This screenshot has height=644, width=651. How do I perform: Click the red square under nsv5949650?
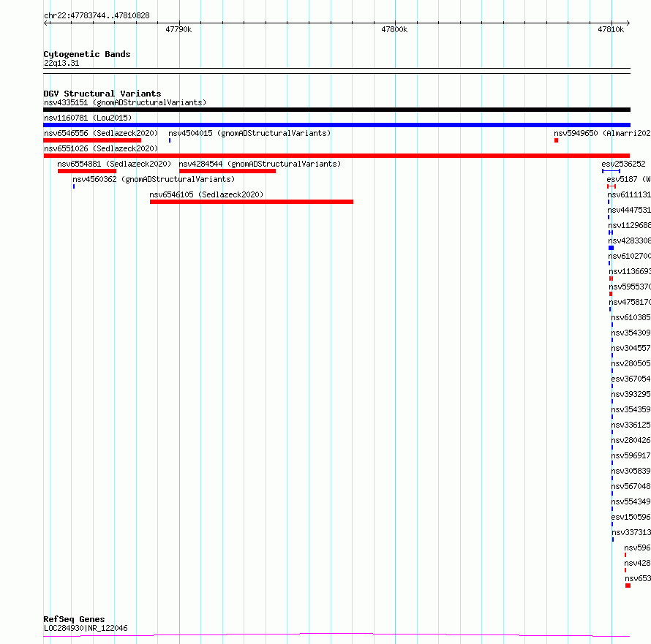click(557, 140)
